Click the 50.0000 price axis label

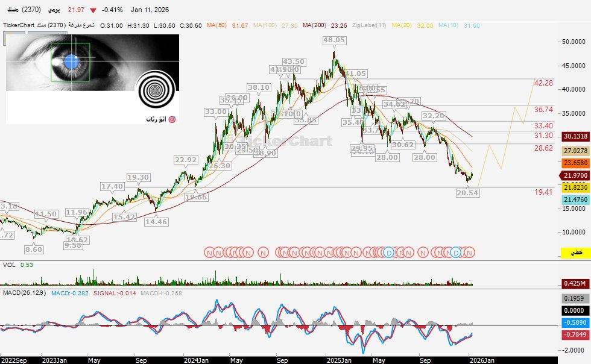pos(574,42)
